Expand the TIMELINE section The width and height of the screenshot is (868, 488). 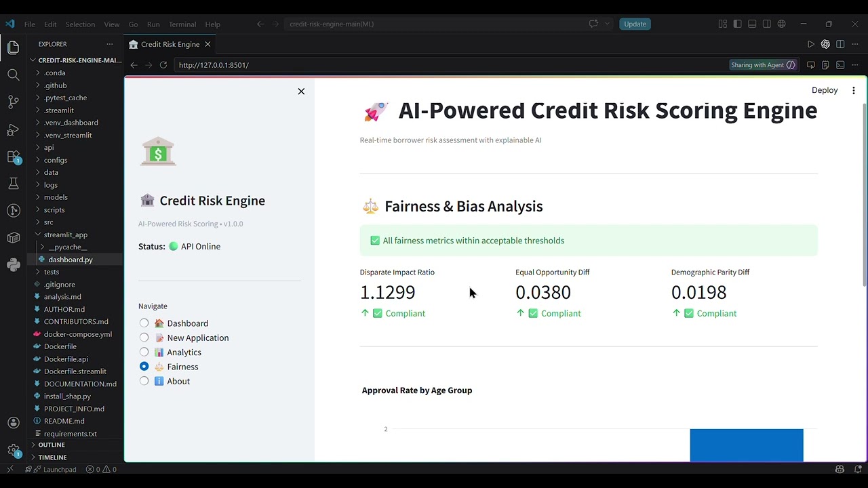coord(75,457)
